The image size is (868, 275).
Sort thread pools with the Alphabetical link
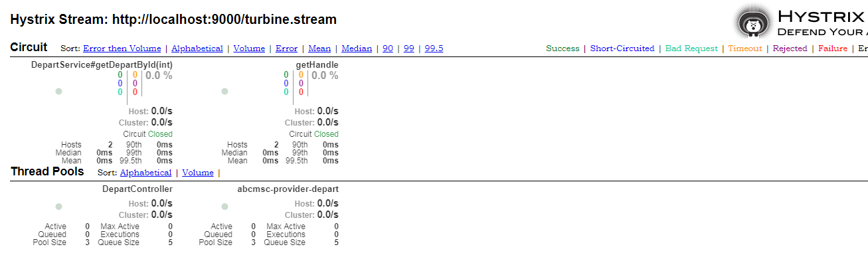coord(145,173)
